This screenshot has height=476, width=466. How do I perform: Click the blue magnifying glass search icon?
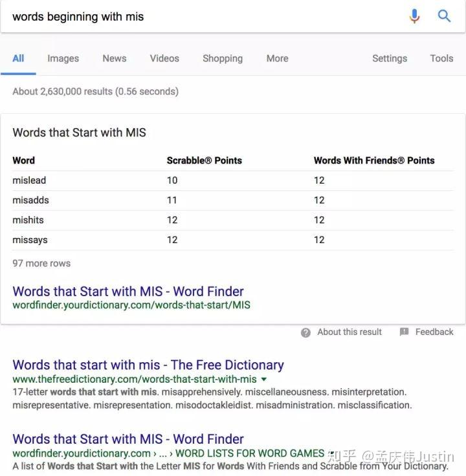[444, 16]
